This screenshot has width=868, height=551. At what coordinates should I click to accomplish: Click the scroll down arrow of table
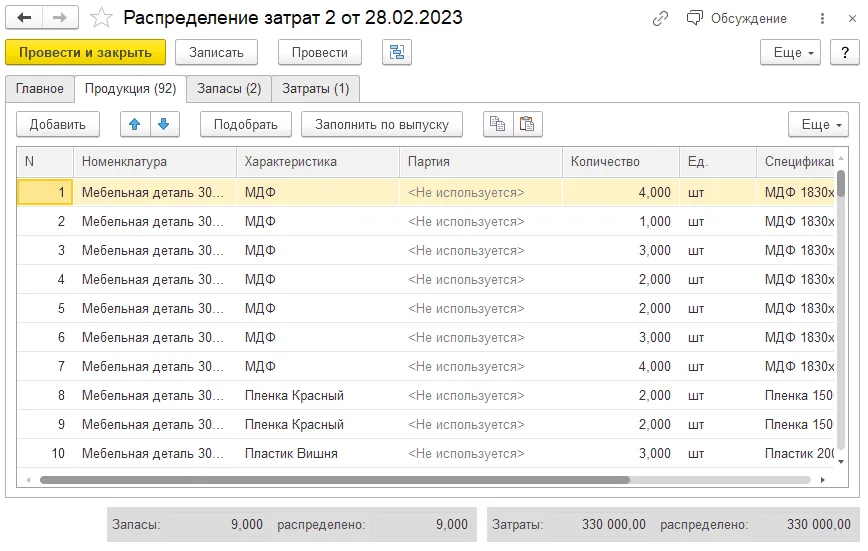(841, 462)
